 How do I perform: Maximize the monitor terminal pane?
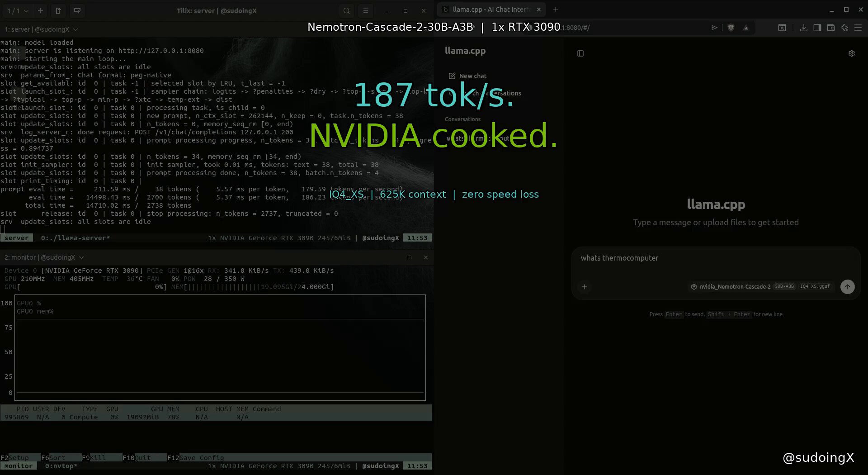410,257
